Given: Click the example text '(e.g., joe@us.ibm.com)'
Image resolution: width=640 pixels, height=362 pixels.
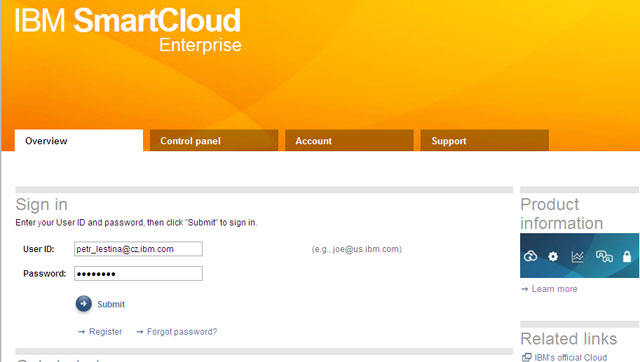Looking at the screenshot, I should tap(357, 249).
